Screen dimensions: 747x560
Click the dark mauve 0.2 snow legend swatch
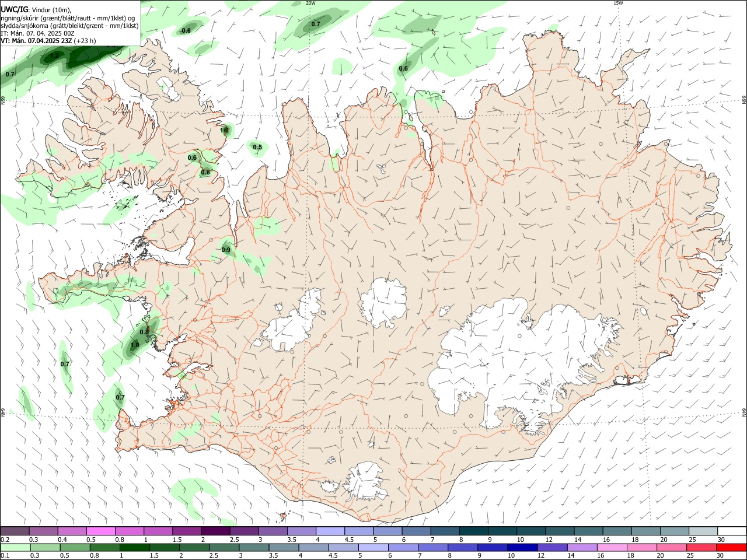click(x=15, y=531)
